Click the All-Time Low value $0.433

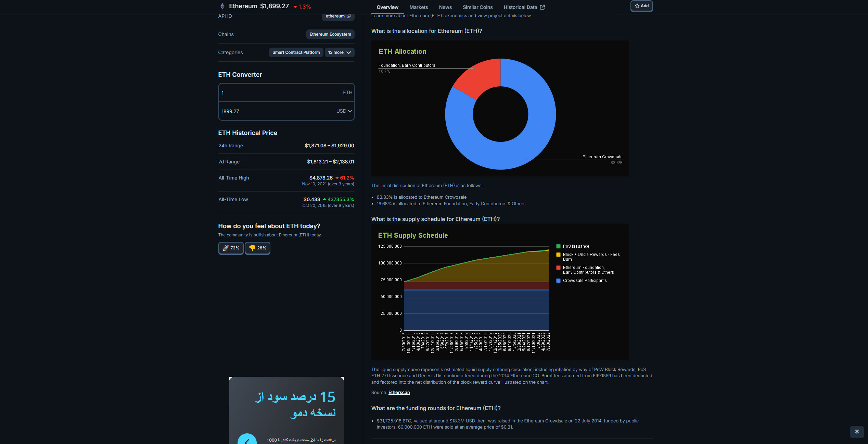coord(312,199)
